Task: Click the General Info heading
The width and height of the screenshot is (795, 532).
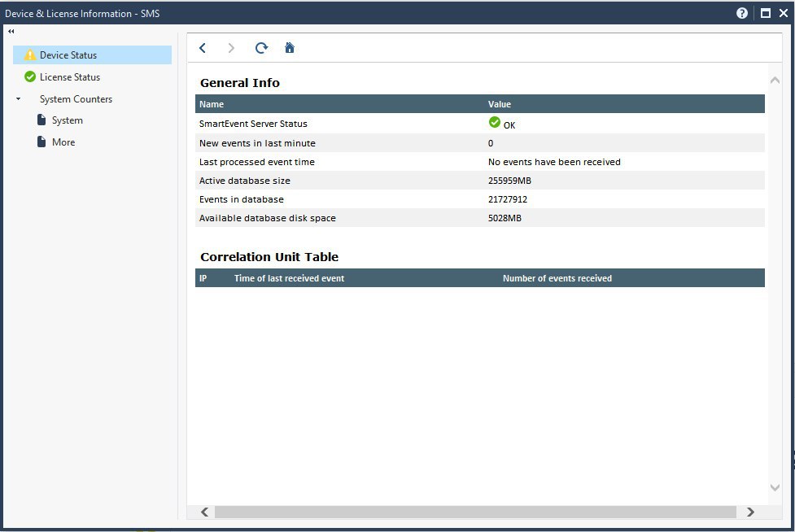Action: 240,83
